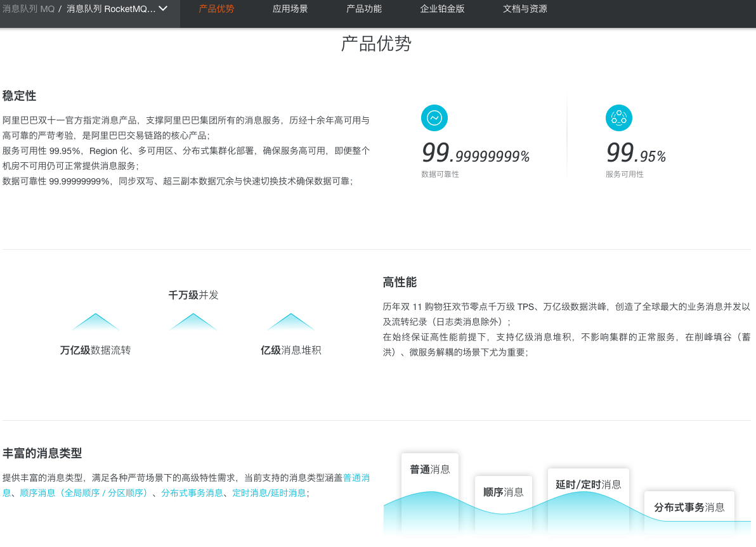756x547 pixels.
Task: Click the triangle above 亿级消息堆积
Action: tap(290, 322)
